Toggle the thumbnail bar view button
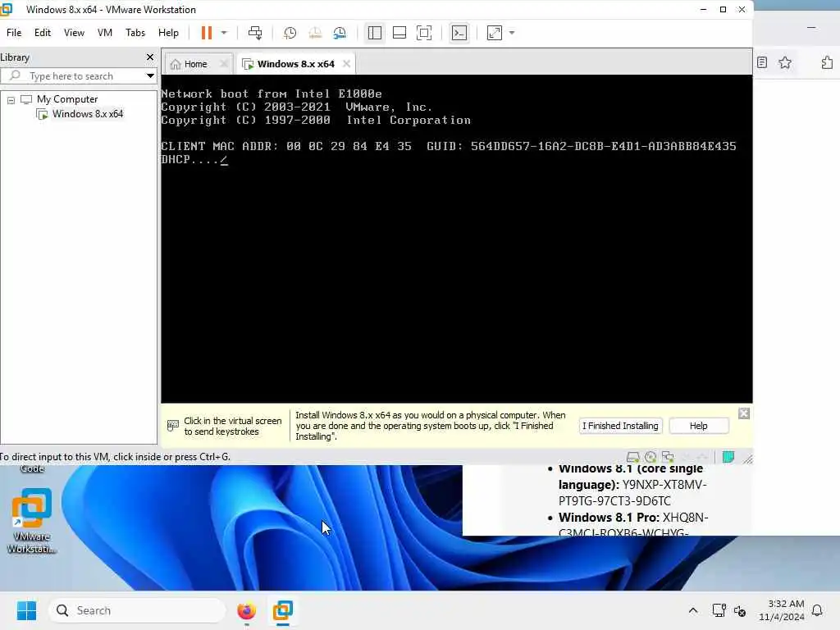The height and width of the screenshot is (630, 840). pyautogui.click(x=399, y=33)
